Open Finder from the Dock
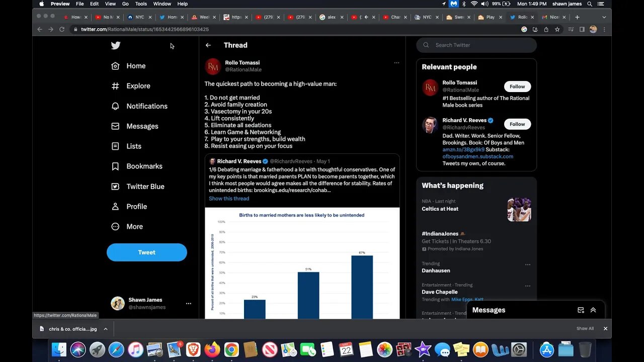This screenshot has width=644, height=362. [x=59, y=349]
